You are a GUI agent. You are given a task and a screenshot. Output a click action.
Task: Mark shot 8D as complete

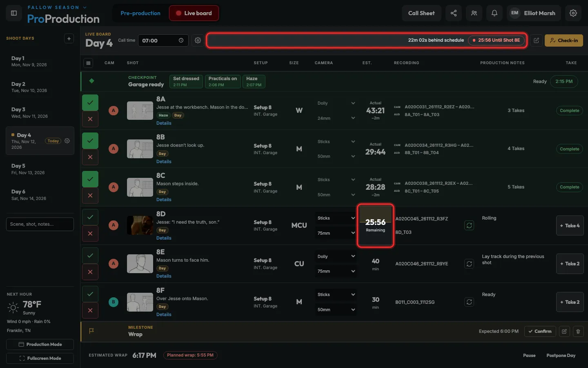90,217
